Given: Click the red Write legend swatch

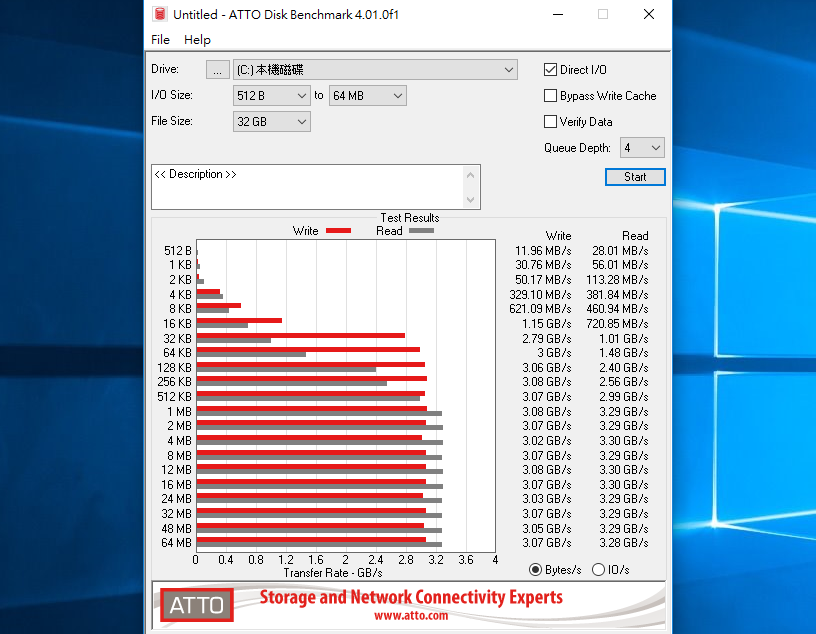Looking at the screenshot, I should (x=338, y=231).
